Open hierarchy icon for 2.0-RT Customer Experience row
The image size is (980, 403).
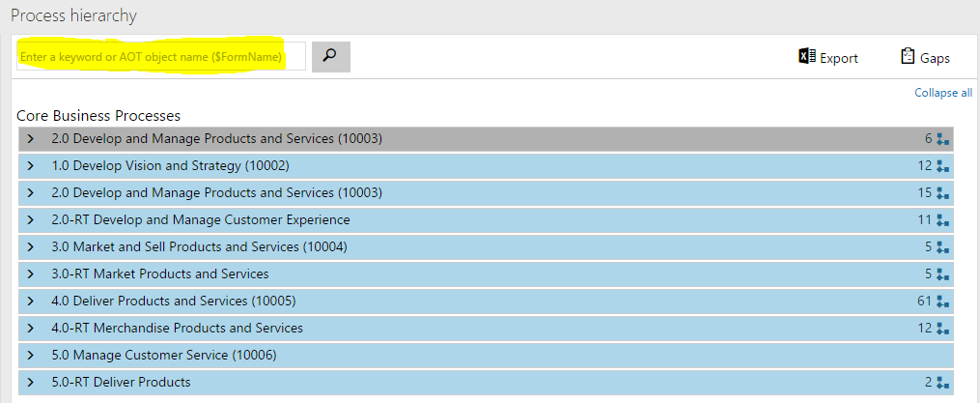point(942,220)
